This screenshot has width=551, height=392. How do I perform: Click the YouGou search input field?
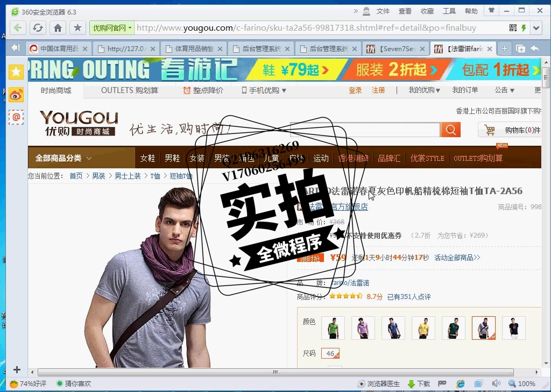coord(365,130)
